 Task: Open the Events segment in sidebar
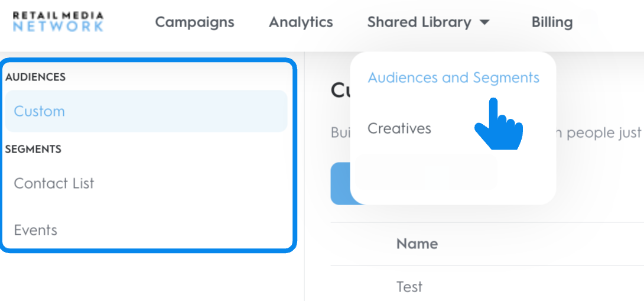[x=35, y=230]
